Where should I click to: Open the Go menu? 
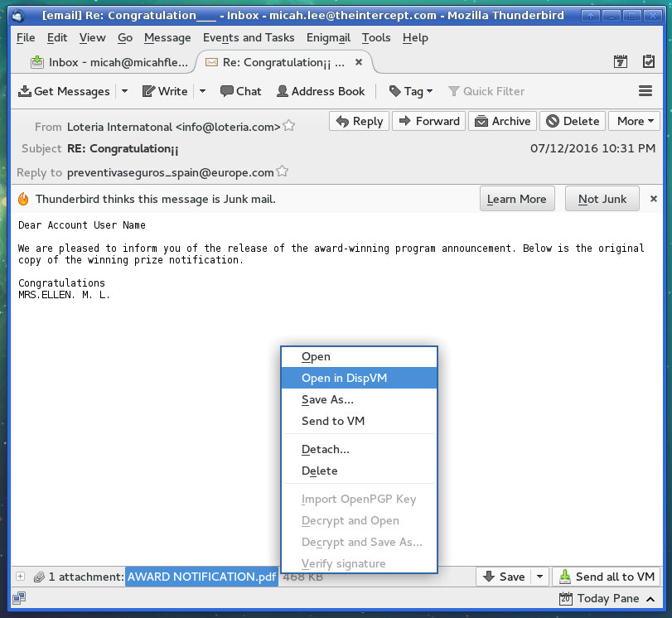(125, 38)
